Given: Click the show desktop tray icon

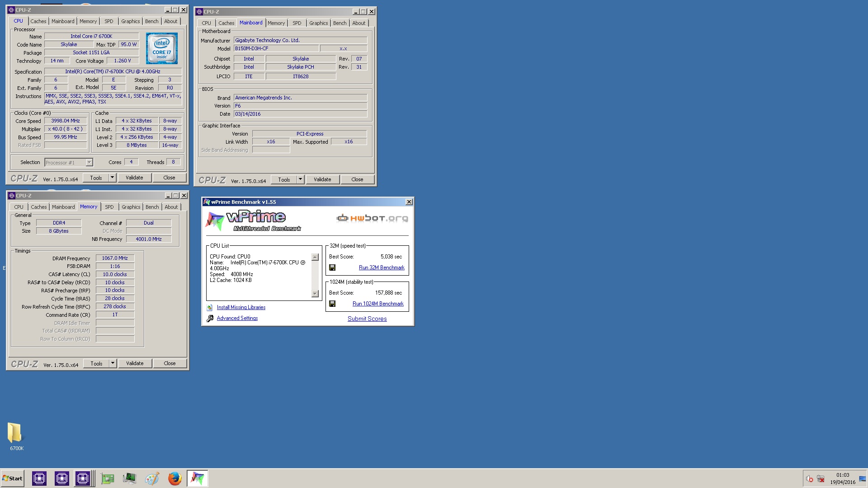Looking at the screenshot, I should 863,479.
